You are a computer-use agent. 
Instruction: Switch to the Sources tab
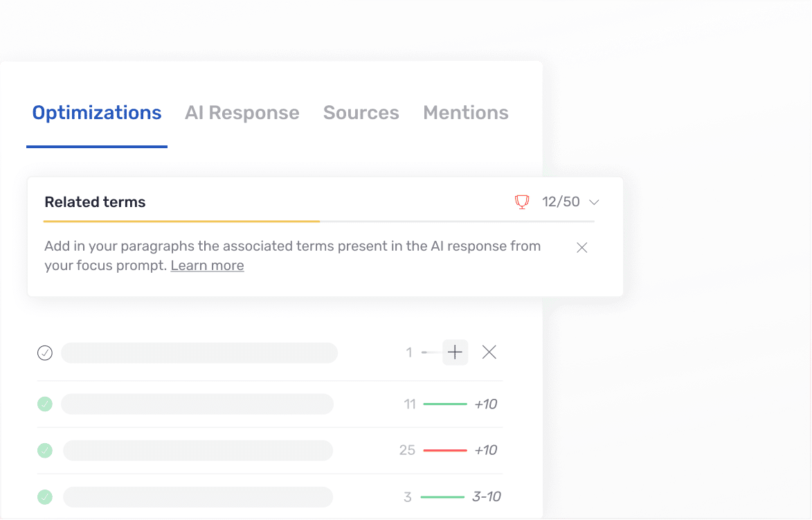pos(361,112)
